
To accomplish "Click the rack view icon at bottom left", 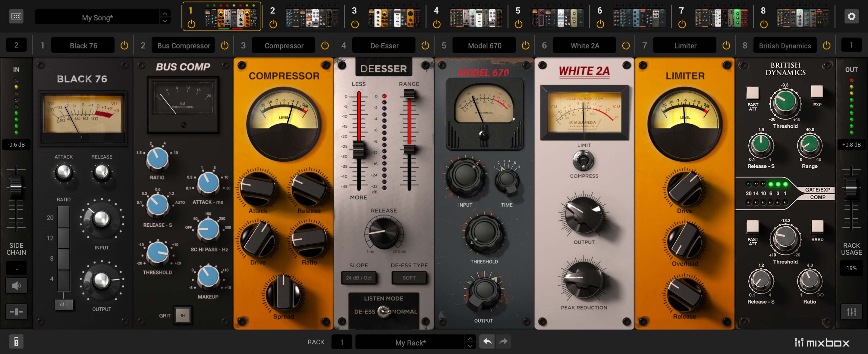I will [x=16, y=342].
